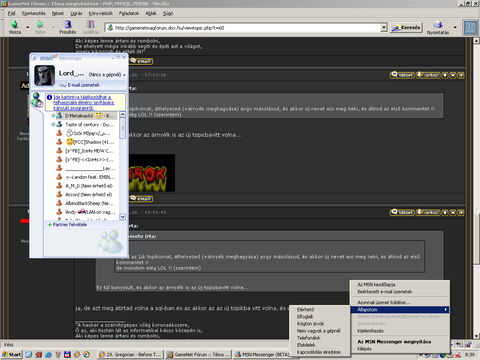480x360 pixels.
Task: Click the system tray clock
Action: [x=469, y=355]
